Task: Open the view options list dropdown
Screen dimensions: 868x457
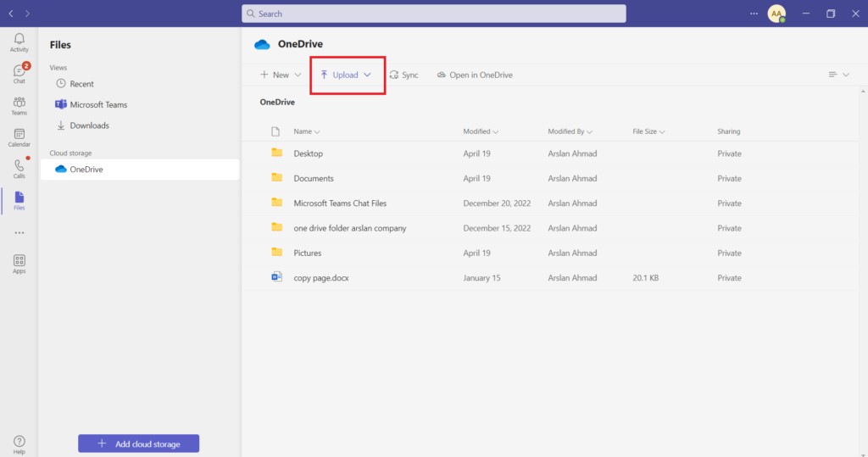Action: [x=838, y=75]
